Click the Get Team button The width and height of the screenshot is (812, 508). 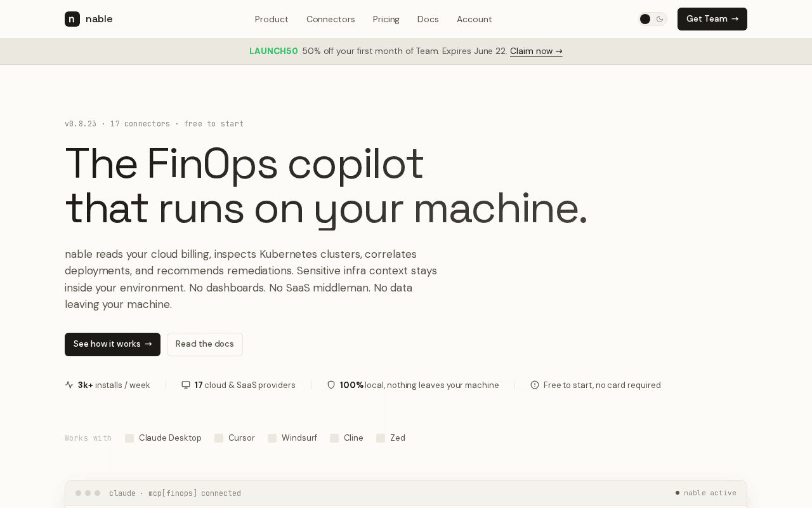712,19
